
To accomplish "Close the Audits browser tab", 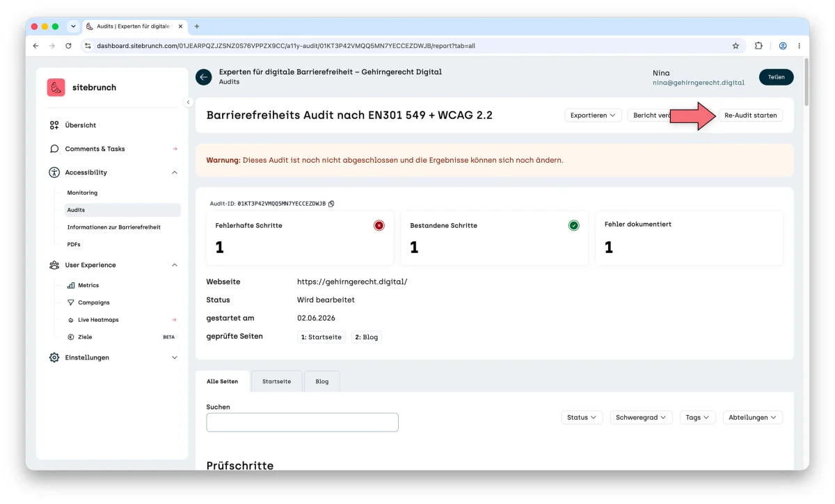I will coord(181,26).
